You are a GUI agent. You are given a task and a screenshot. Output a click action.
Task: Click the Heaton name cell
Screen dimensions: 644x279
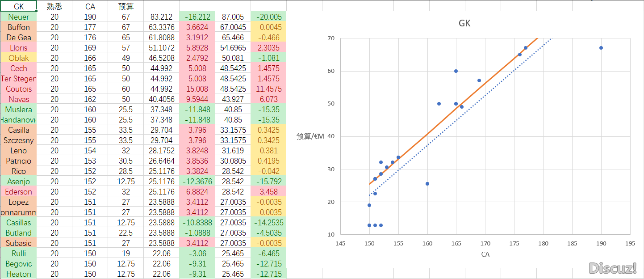[19, 274]
